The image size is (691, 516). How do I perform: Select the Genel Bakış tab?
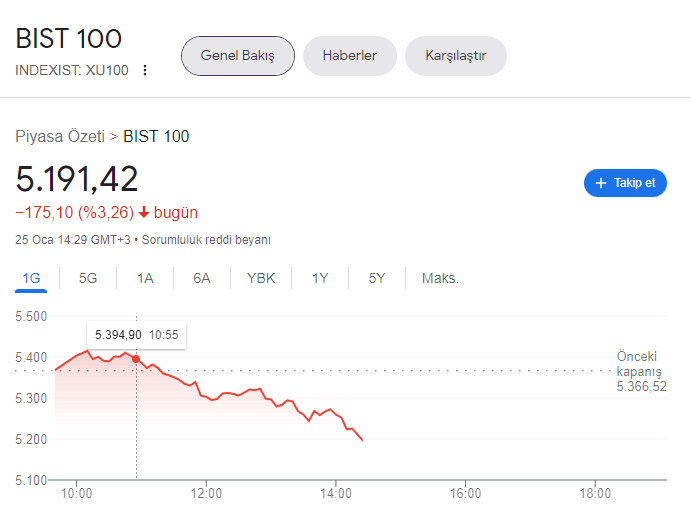pyautogui.click(x=238, y=56)
